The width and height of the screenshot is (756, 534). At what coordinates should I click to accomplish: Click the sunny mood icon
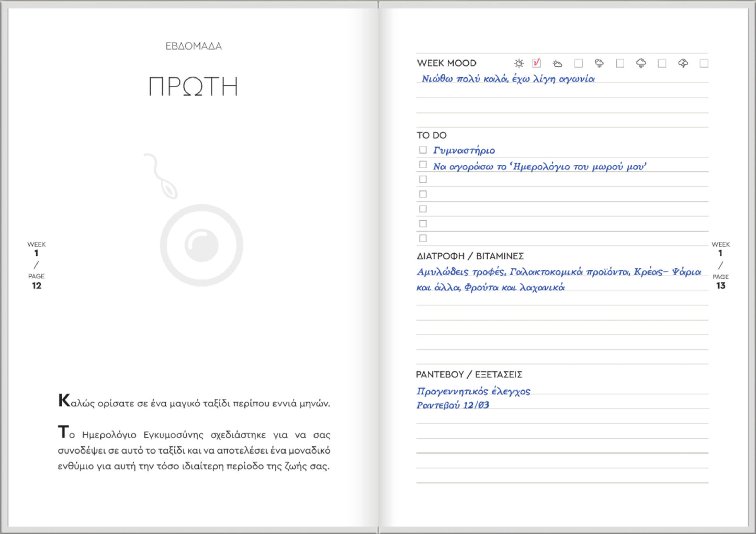click(x=518, y=63)
